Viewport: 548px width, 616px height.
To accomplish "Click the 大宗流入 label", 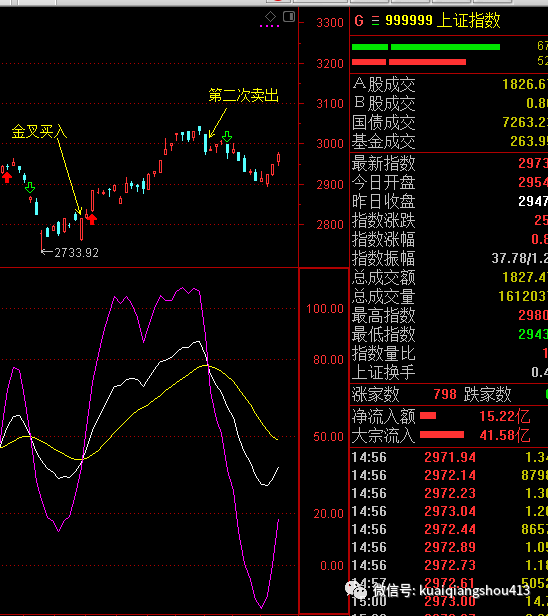I will [x=384, y=436].
